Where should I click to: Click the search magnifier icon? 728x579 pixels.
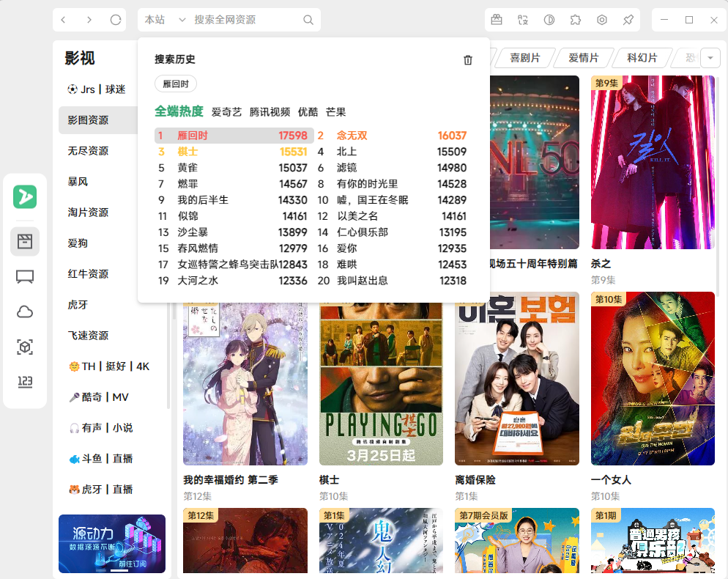pos(308,20)
